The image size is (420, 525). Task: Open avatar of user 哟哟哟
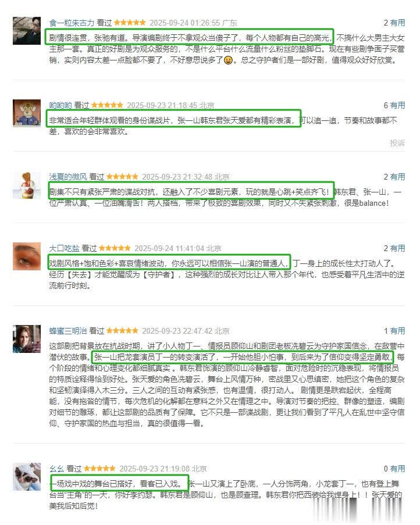pos(27,113)
